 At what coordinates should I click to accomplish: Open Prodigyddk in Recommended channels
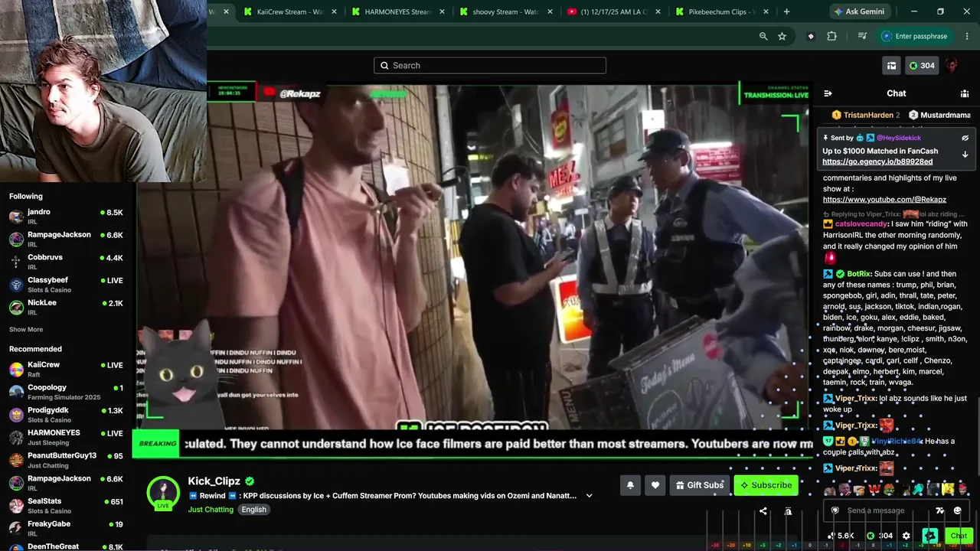(66, 414)
